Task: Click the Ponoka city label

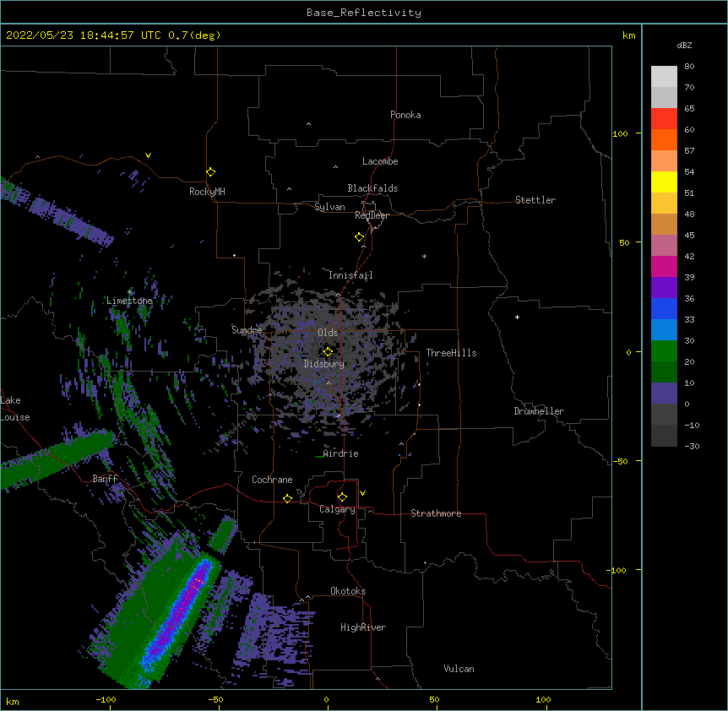Action: (405, 115)
